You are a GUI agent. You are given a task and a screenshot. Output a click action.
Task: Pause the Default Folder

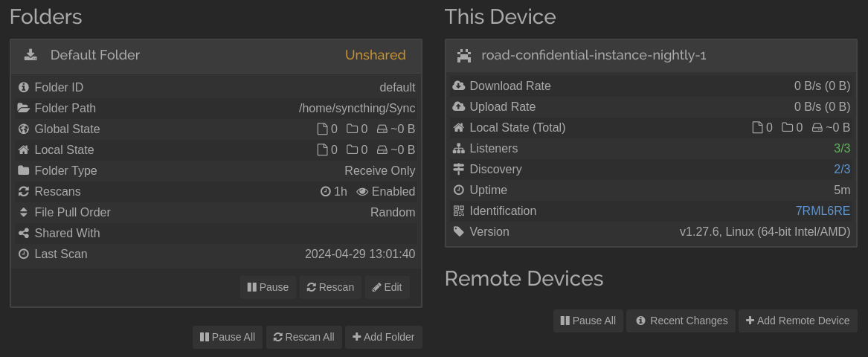[268, 287]
